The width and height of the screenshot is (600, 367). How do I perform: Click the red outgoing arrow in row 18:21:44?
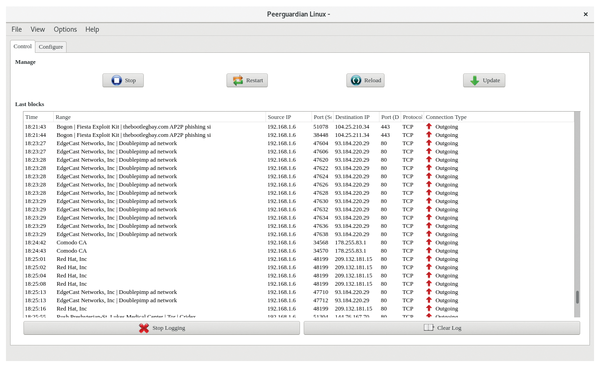pos(429,135)
